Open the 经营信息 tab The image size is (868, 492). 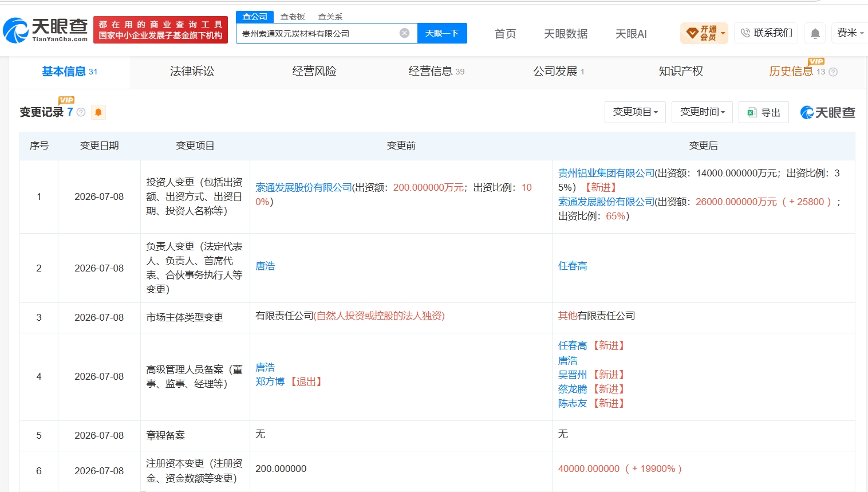[436, 72]
